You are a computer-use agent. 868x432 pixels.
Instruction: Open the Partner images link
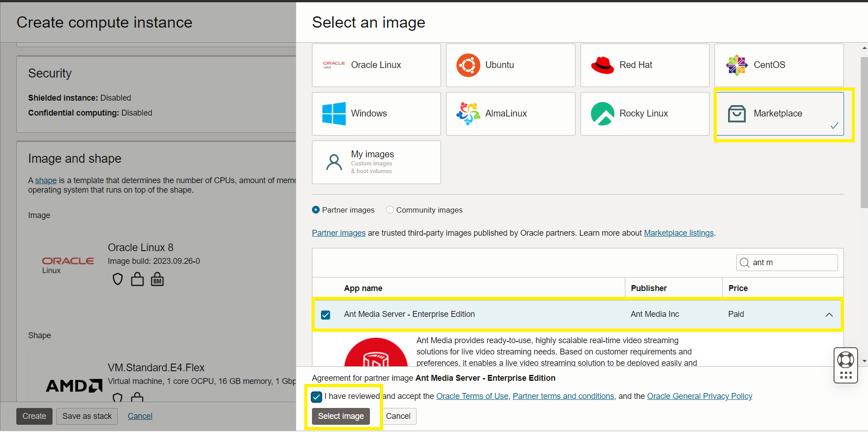[339, 233]
